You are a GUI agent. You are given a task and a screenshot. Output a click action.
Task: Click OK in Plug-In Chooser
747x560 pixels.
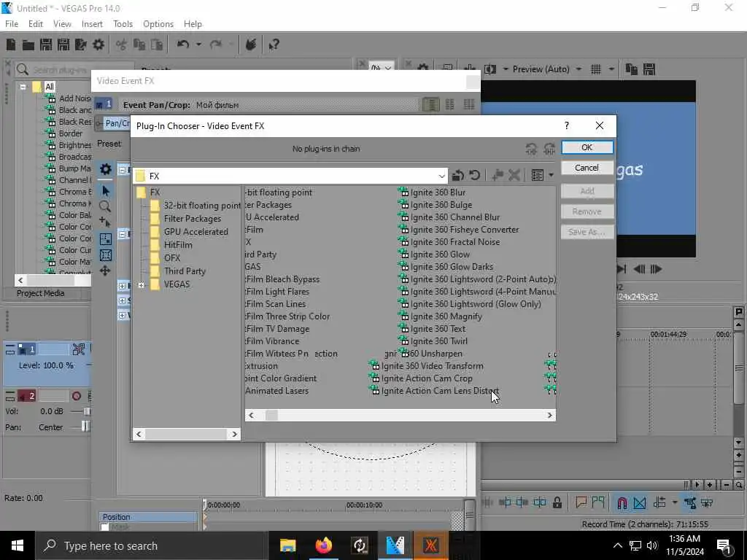click(x=587, y=147)
